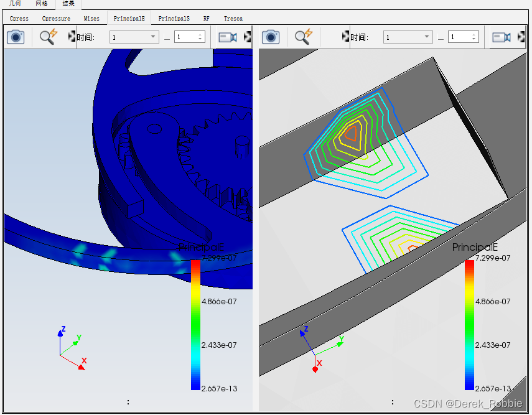Click the right view color legend bar

point(469,325)
